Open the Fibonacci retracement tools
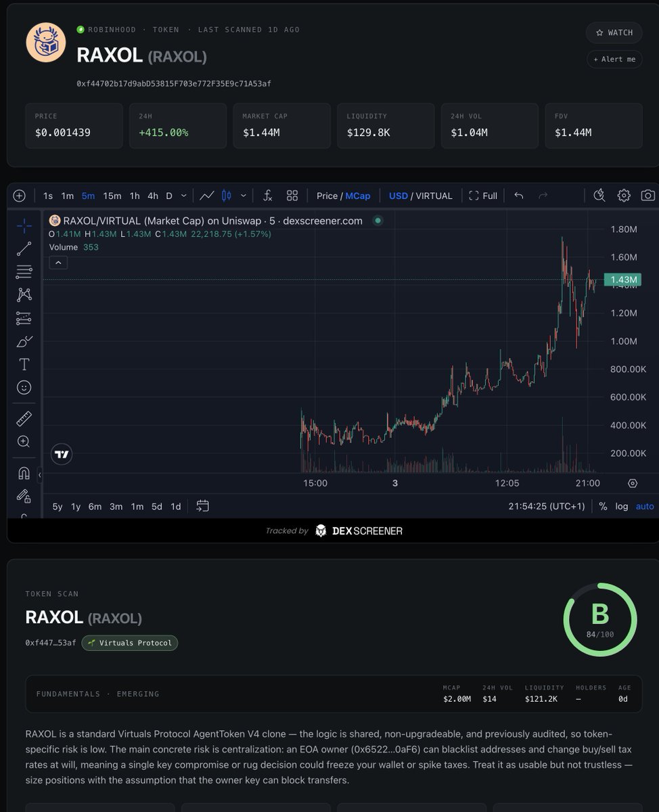Viewport: 659px width, 812px height. (x=24, y=272)
